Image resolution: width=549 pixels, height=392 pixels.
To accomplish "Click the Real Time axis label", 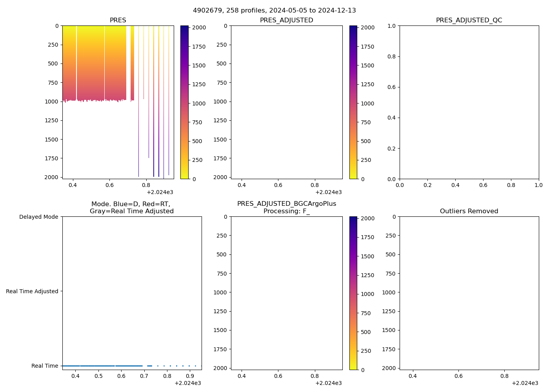I will pos(45,366).
